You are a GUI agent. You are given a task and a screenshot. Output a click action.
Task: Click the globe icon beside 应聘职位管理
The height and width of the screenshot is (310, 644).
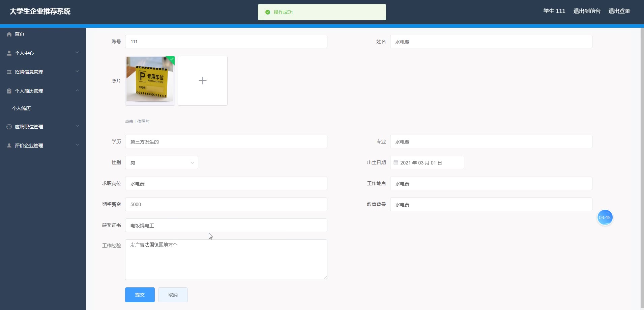pos(9,127)
